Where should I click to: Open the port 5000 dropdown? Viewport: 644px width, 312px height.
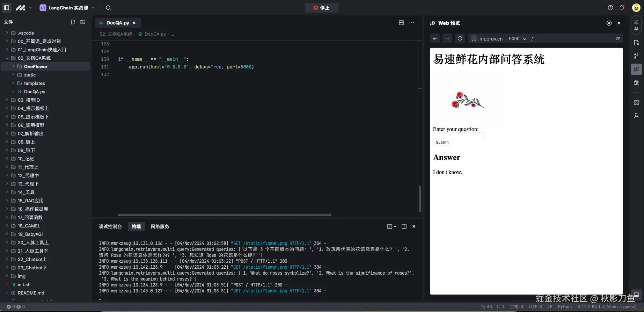coord(517,39)
